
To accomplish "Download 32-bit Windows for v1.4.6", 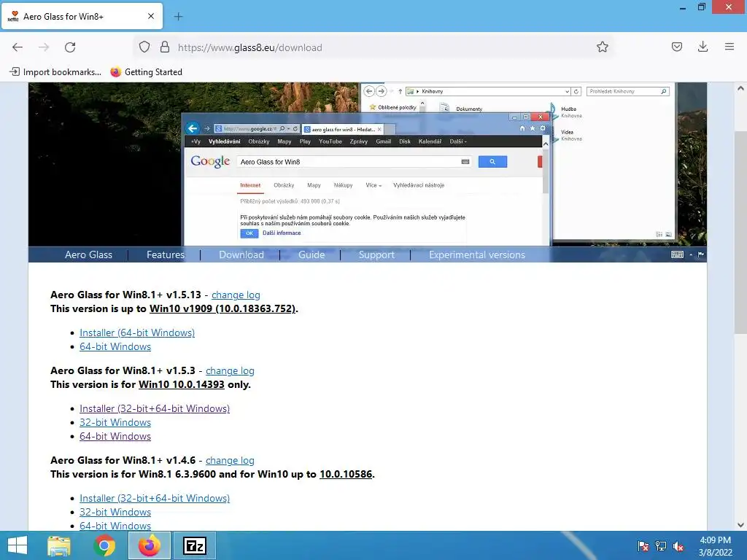I will tap(115, 512).
